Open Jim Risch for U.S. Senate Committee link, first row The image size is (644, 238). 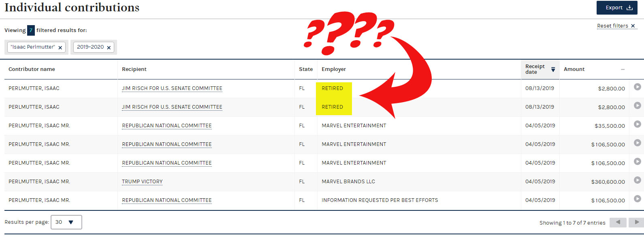pyautogui.click(x=172, y=88)
